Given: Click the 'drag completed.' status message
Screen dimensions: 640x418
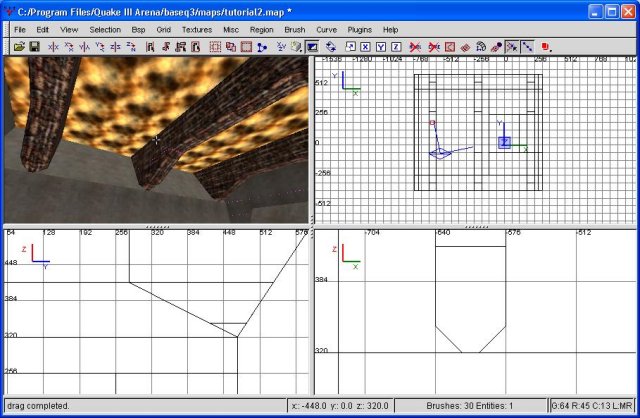Looking at the screenshot, I should tap(38, 406).
